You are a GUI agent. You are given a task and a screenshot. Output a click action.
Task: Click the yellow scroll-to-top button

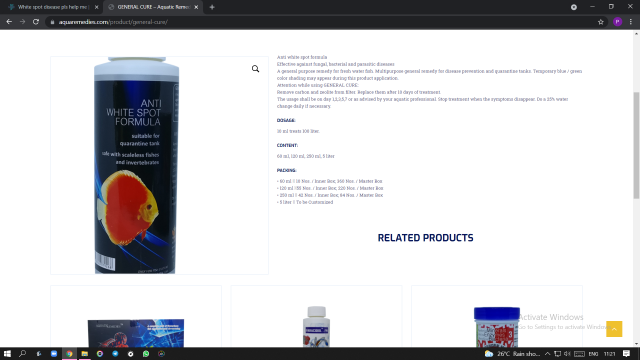[x=614, y=329]
